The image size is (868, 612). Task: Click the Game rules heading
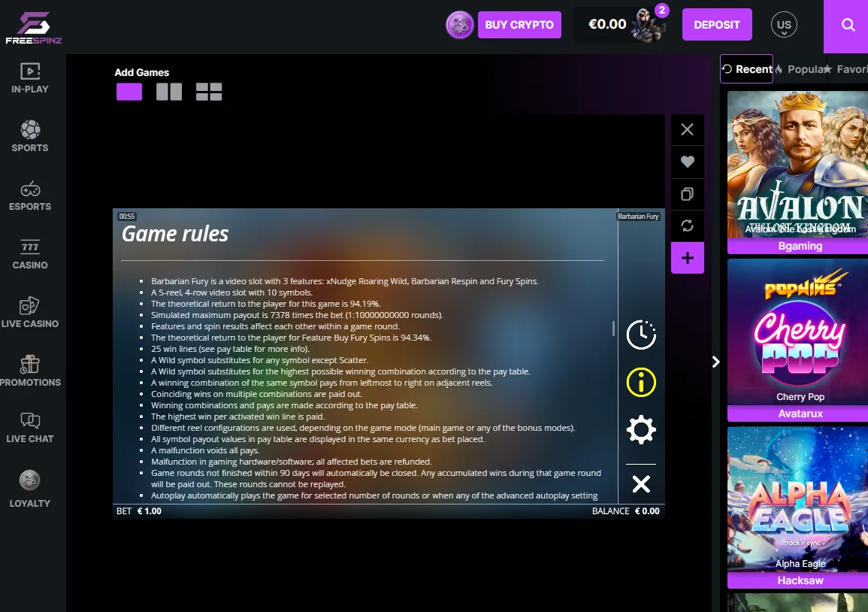click(175, 234)
